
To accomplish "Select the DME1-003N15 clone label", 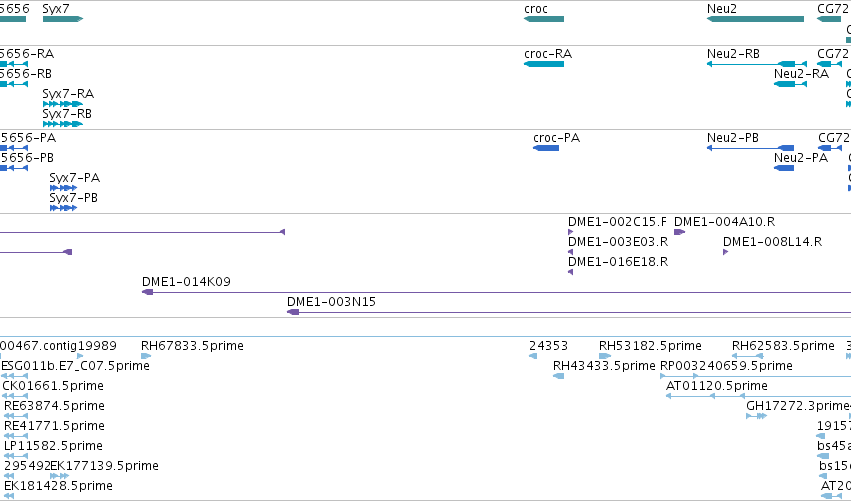I will pyautogui.click(x=331, y=302).
